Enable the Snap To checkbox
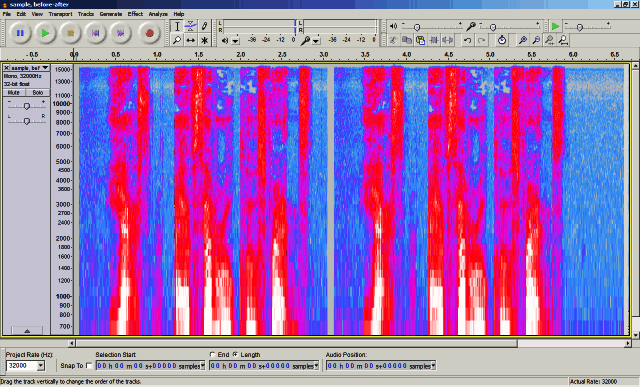The image size is (640, 387). click(x=89, y=366)
